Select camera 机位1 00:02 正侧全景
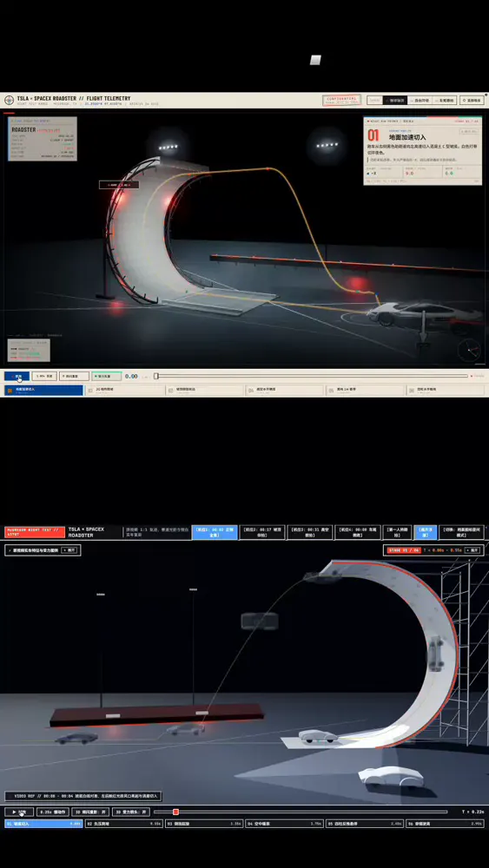This screenshot has width=489, height=868. click(x=215, y=533)
